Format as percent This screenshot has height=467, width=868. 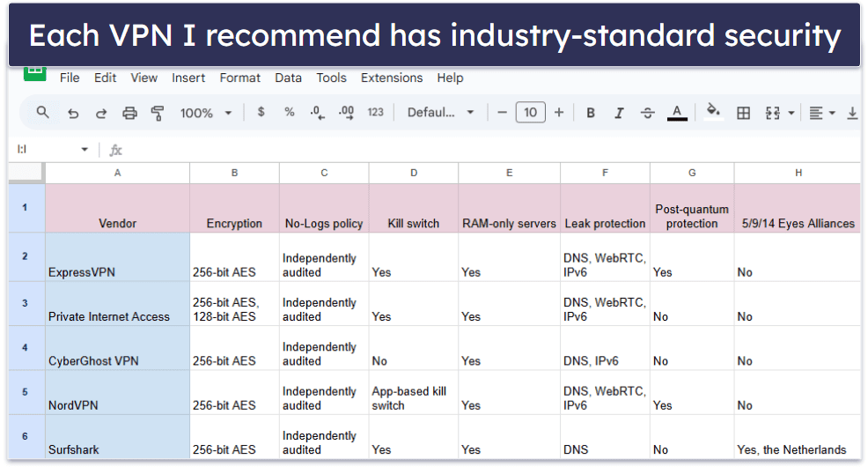(x=289, y=113)
